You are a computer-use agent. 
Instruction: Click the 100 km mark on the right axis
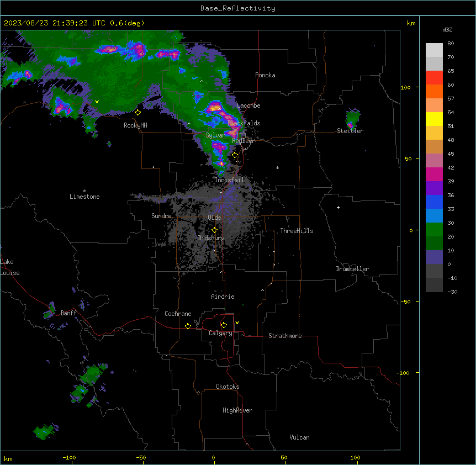(x=405, y=87)
